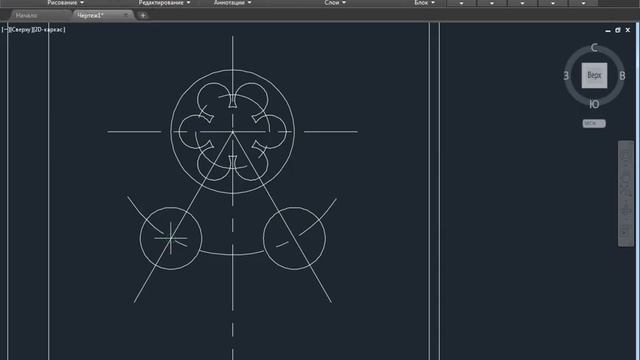Create a new drawing tab with plus
This screenshot has height=360, width=640.
tap(143, 16)
